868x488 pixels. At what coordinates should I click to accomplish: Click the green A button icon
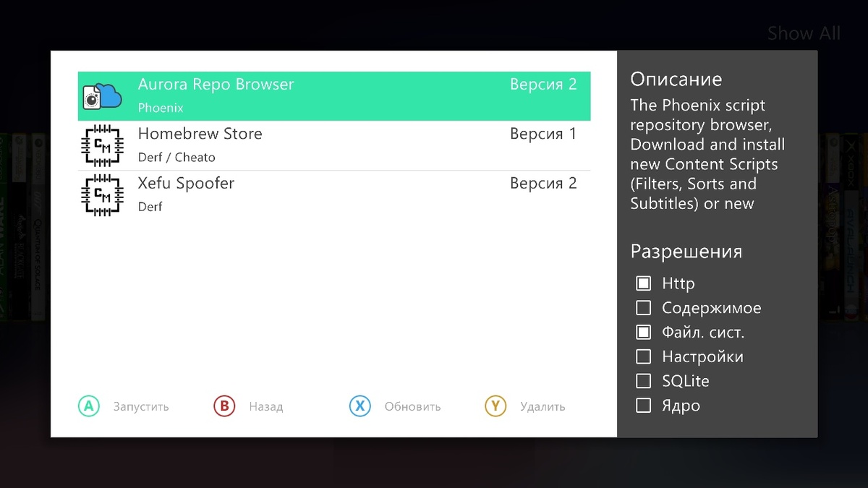click(x=88, y=406)
